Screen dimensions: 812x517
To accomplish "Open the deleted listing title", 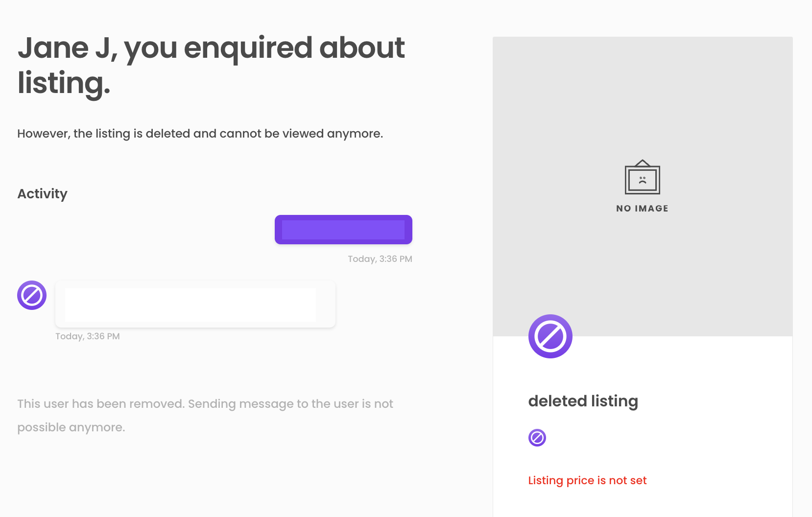I will tap(583, 401).
